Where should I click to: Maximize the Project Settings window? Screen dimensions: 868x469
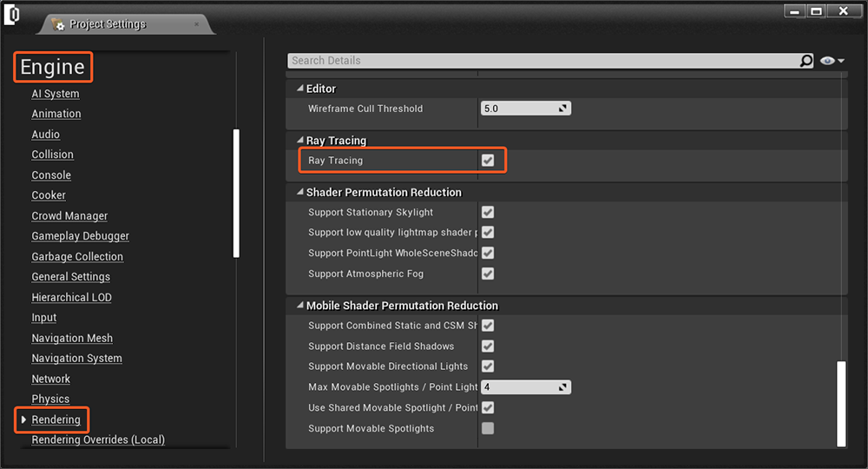tap(816, 11)
